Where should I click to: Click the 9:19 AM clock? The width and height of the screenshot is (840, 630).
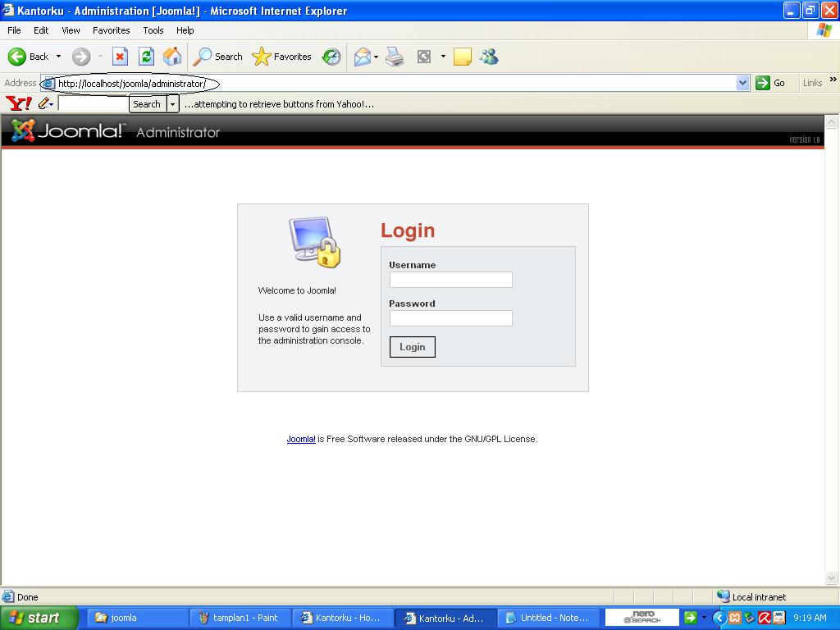[x=810, y=618]
